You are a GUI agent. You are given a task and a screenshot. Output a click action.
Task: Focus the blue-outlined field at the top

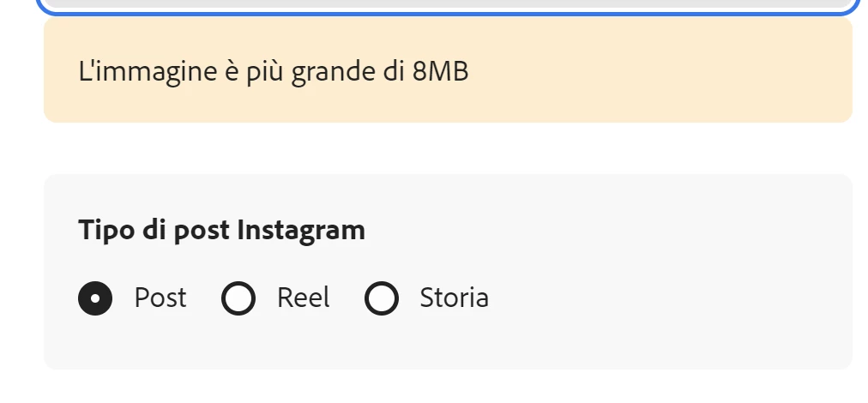tap(448, 6)
